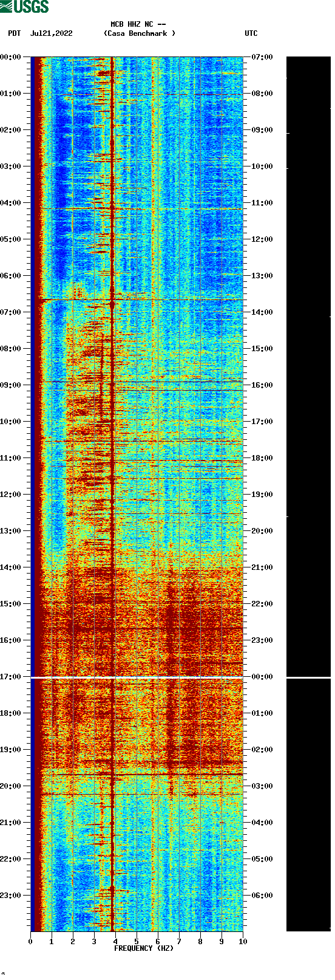Click the PDT 06:00 time label
The height and width of the screenshot is (980, 335).
11,276
